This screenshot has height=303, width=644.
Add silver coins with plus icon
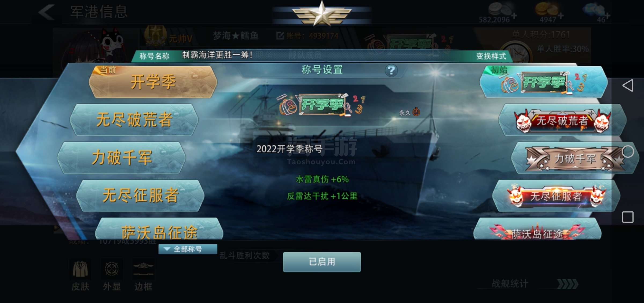pos(514,16)
